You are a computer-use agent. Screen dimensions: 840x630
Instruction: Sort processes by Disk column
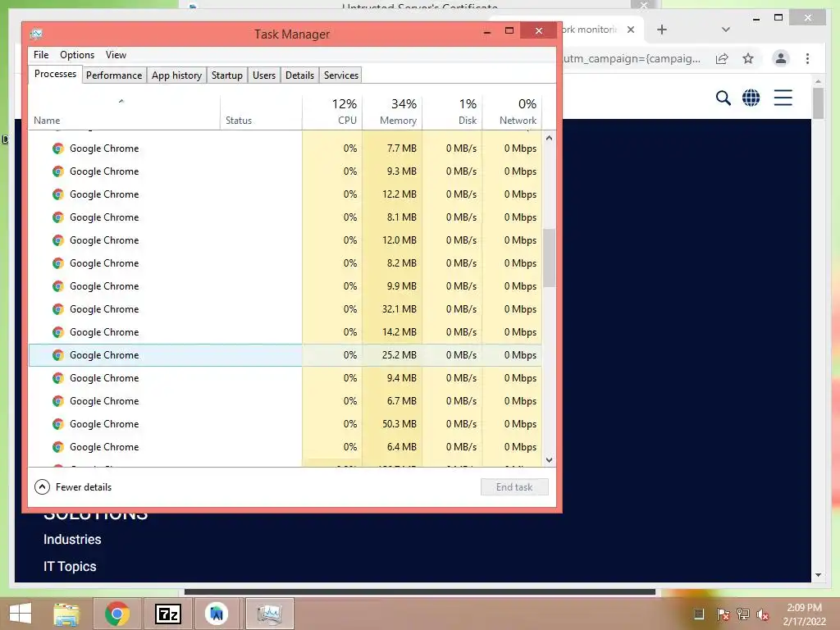[x=452, y=112]
